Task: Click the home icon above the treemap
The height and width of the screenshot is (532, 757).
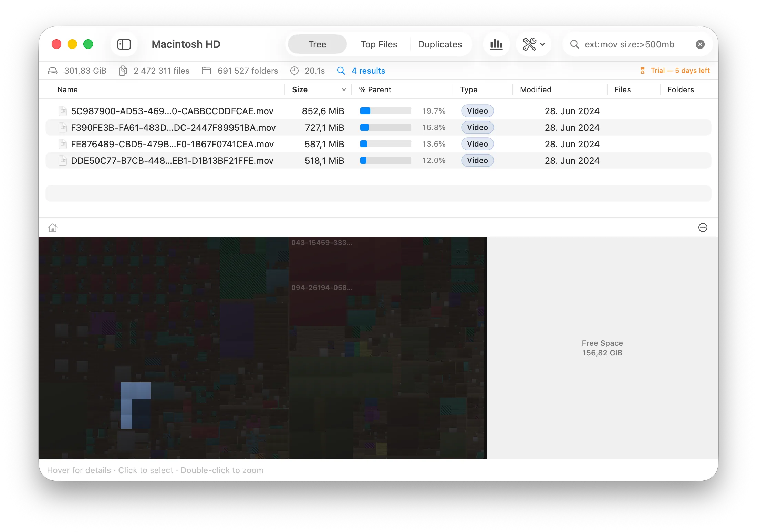Action: point(52,227)
